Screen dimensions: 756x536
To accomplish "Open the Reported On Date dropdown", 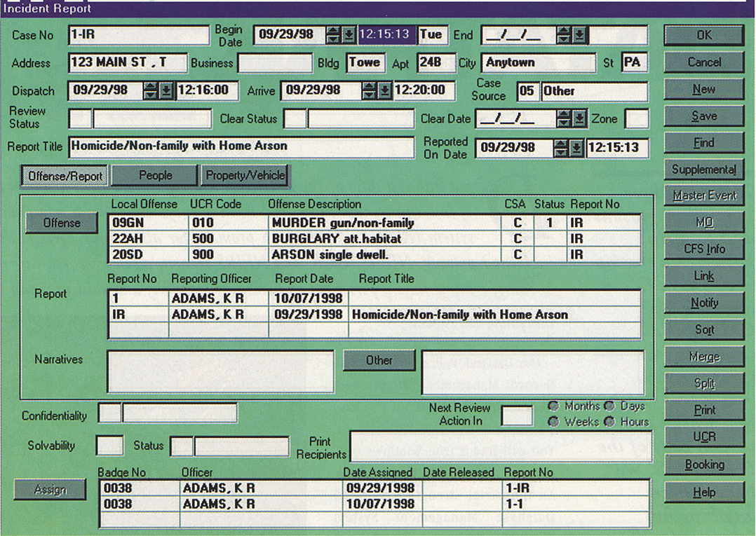I will point(577,148).
